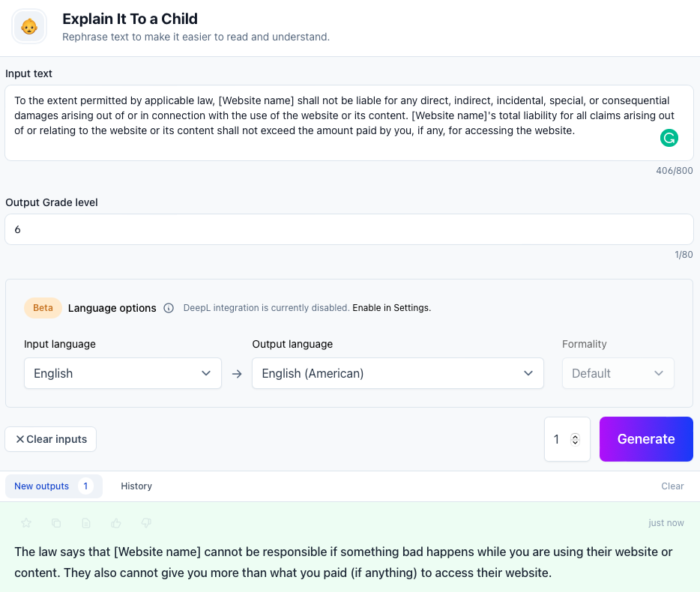Give the output a thumbs up
700x592 pixels.
coord(116,523)
